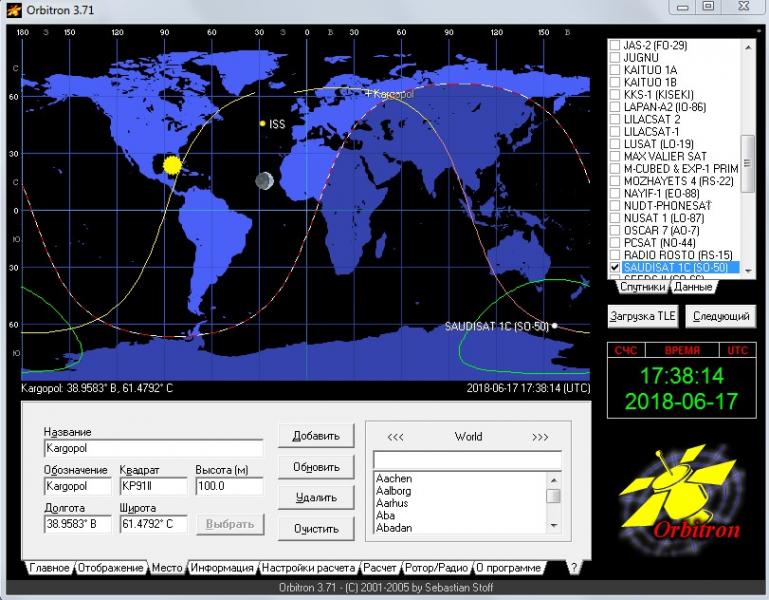Click the Добавить button
Viewport: 769px width, 600px height.
tap(316, 436)
